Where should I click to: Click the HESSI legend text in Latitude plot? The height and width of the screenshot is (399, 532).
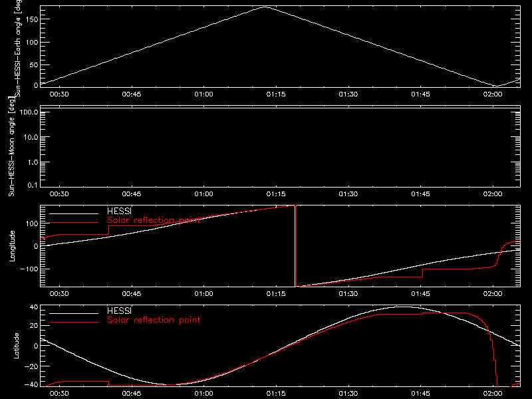[119, 311]
